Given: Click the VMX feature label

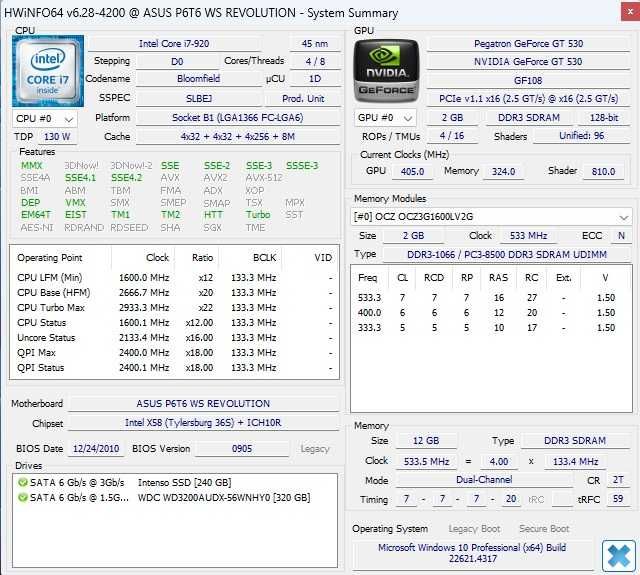Looking at the screenshot, I should tap(76, 203).
